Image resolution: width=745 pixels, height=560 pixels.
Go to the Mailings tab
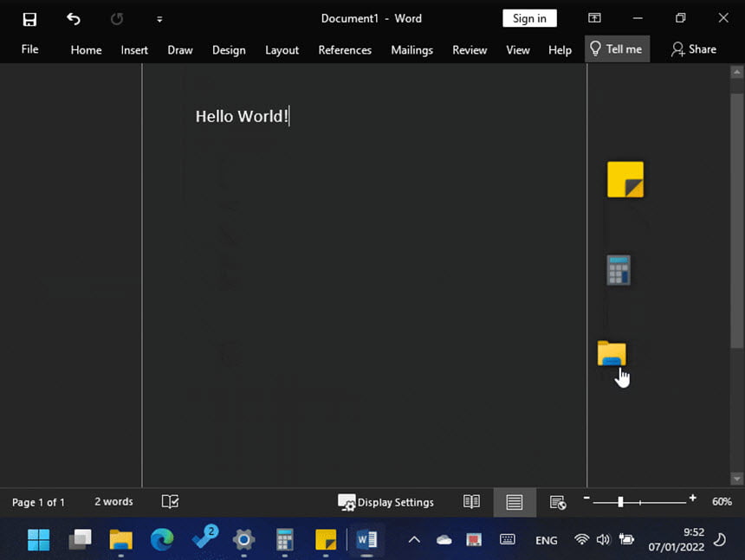pos(412,50)
